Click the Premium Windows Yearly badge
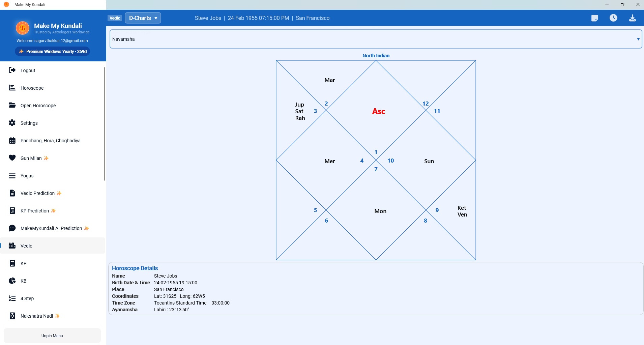This screenshot has height=345, width=644. (52, 51)
